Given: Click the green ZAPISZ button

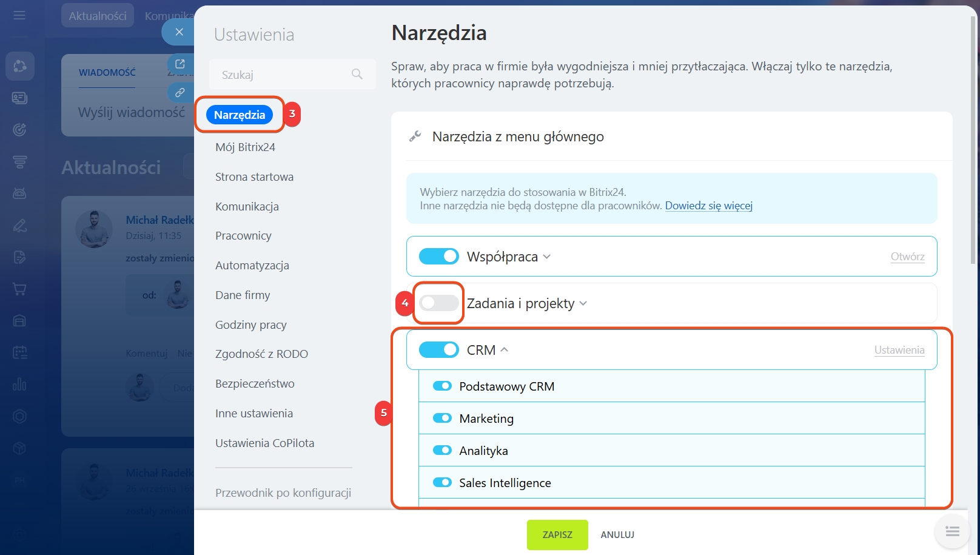Looking at the screenshot, I should point(557,534).
